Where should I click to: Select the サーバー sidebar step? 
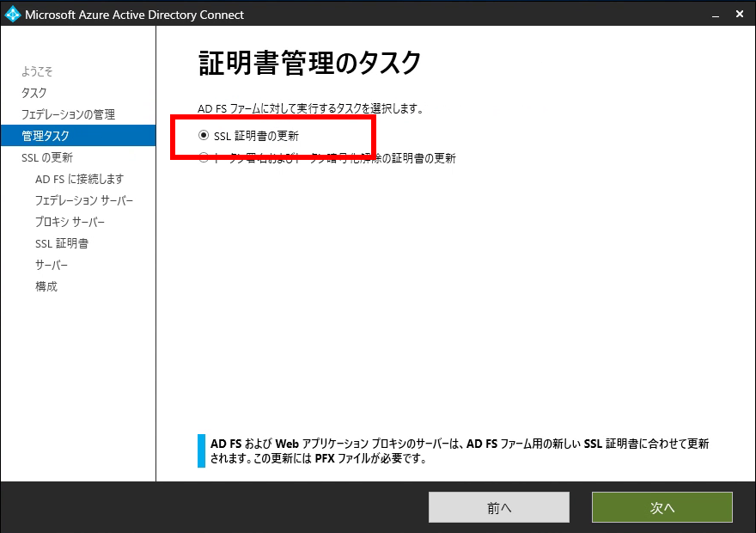52,265
